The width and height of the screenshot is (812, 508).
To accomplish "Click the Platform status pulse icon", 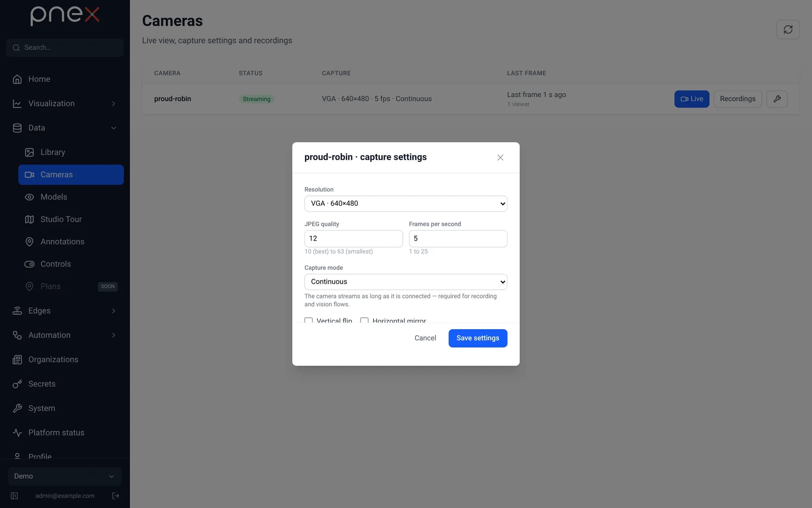I will click(17, 433).
